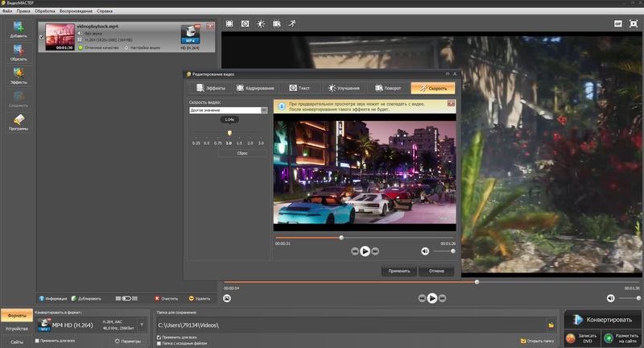
Task: Open the Обрезать (trim) sidebar tool
Action: (x=19, y=52)
